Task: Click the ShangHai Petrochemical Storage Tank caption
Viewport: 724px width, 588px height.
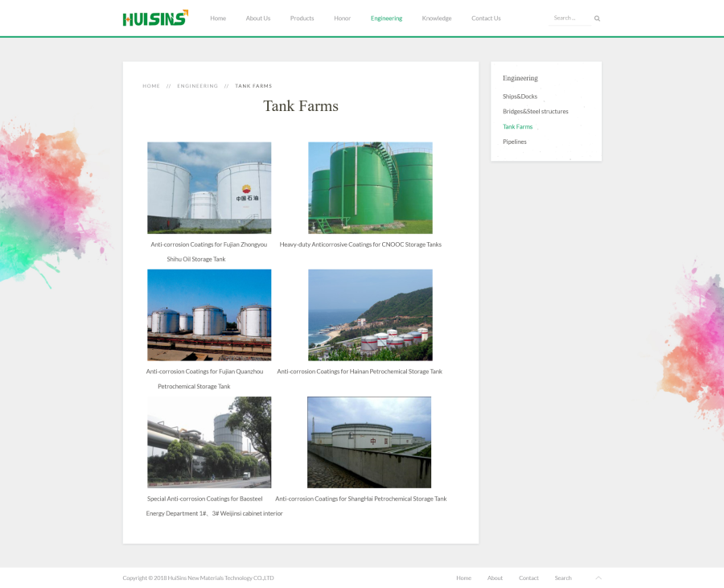Action: pos(360,499)
